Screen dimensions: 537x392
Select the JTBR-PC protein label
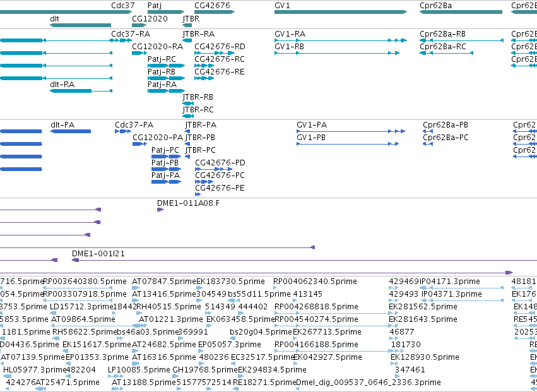[200, 150]
